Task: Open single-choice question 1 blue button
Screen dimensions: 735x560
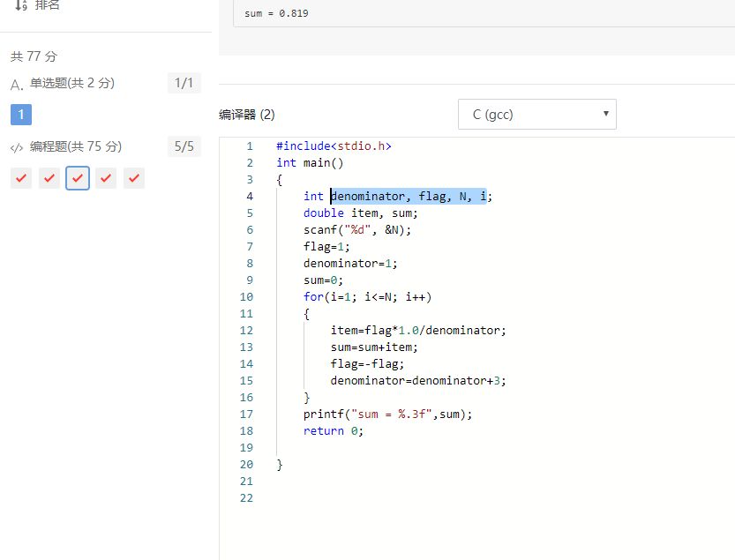Action: (x=21, y=115)
